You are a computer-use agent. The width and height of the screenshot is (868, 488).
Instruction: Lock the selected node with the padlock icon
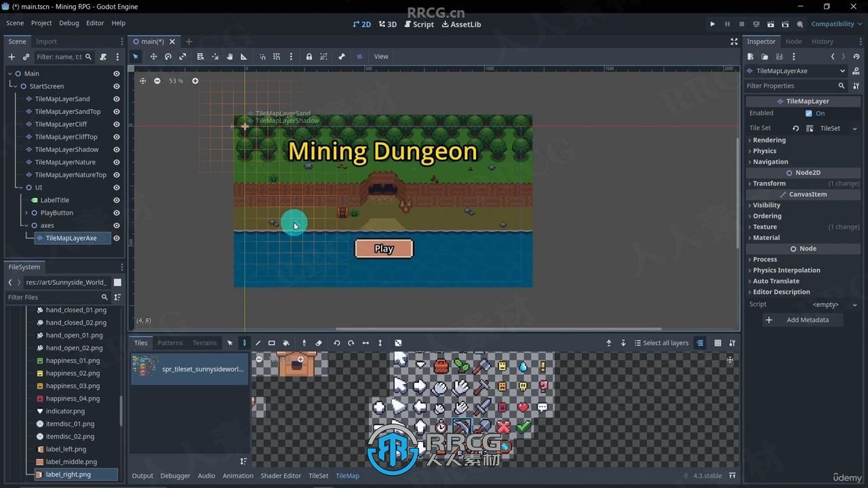pyautogui.click(x=309, y=56)
